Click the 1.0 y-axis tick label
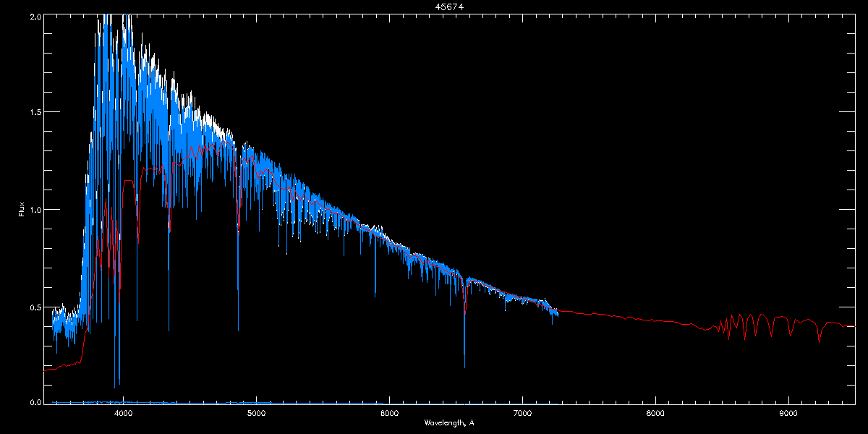The height and width of the screenshot is (434, 868). (x=35, y=209)
